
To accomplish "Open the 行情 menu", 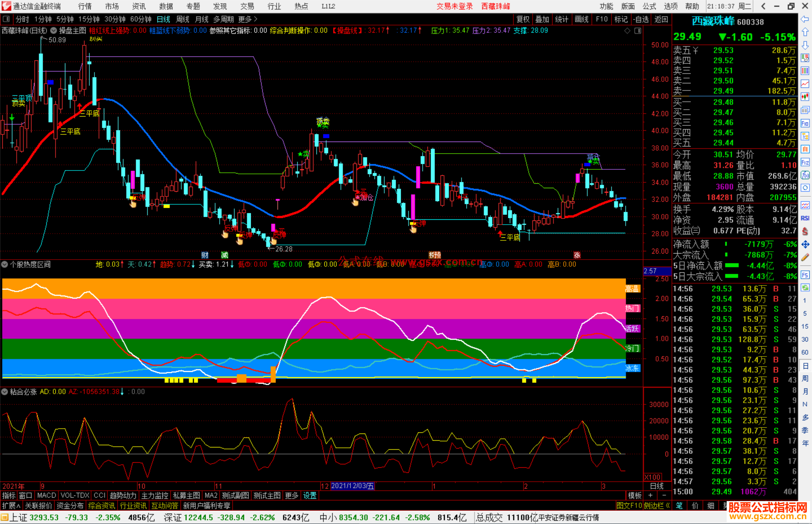I will (85, 6).
